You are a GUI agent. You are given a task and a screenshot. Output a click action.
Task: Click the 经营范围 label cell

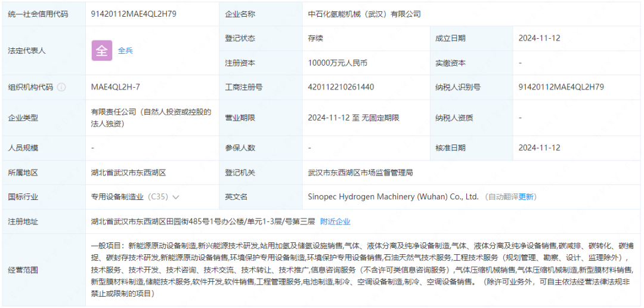click(x=44, y=270)
